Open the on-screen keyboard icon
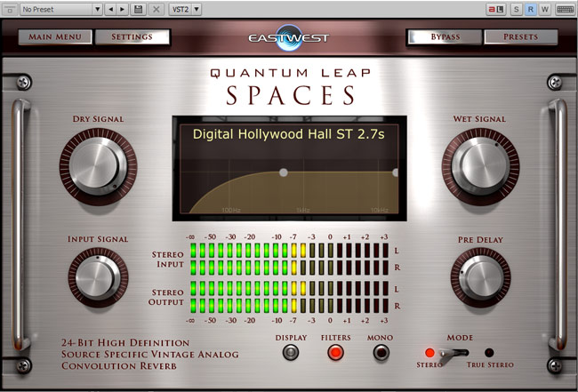 pyautogui.click(x=564, y=9)
